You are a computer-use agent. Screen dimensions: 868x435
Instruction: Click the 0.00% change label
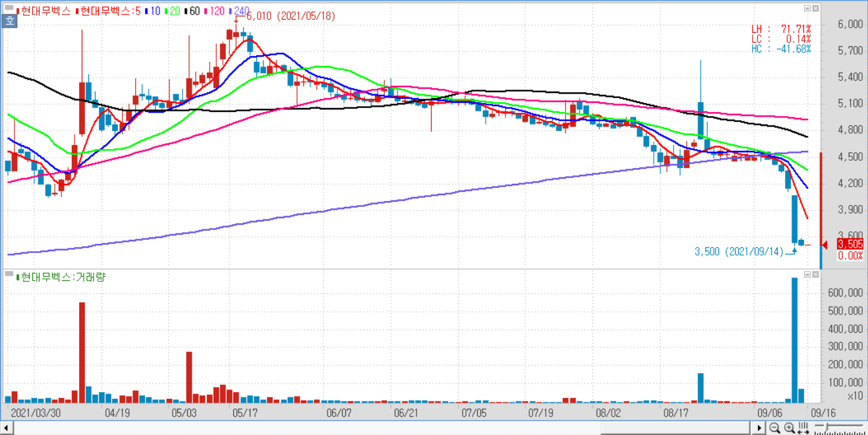coord(850,256)
